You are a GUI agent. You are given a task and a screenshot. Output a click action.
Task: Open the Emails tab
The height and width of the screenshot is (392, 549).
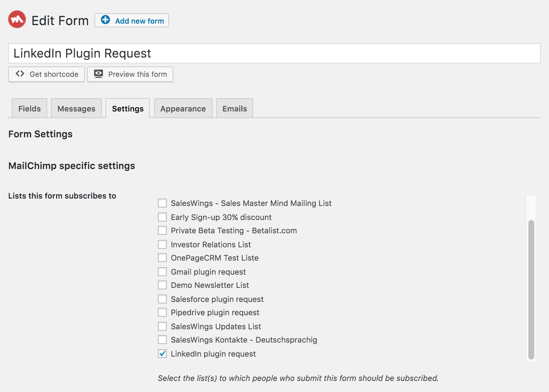[235, 109]
